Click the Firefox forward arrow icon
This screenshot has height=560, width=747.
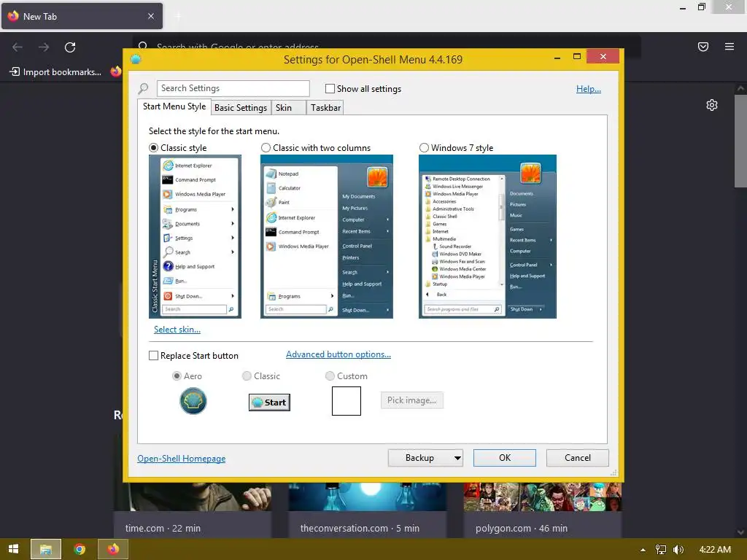click(x=44, y=47)
